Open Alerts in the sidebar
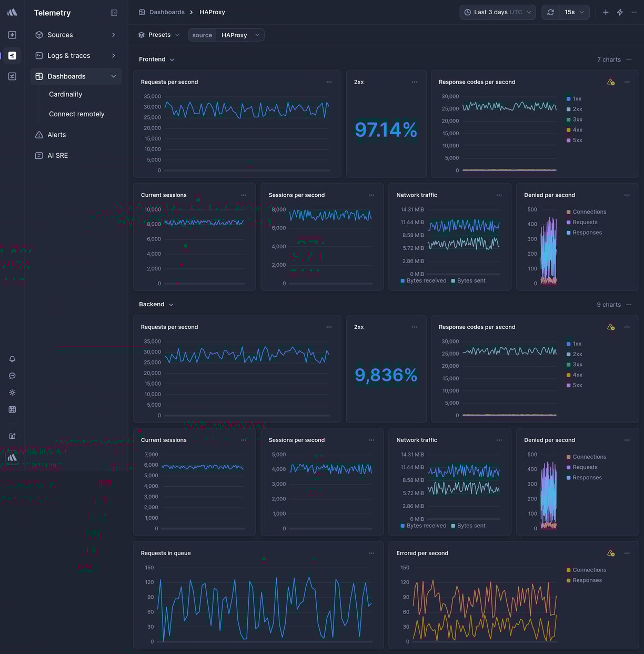The width and height of the screenshot is (644, 654). (57, 135)
